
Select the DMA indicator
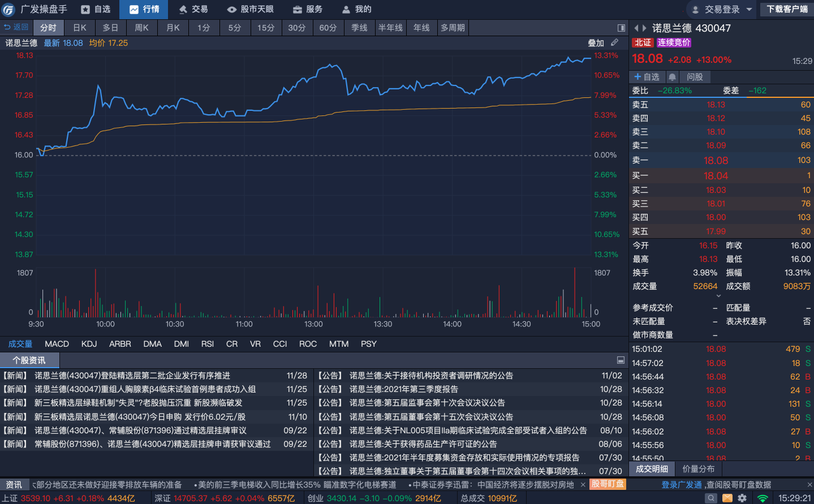point(153,344)
